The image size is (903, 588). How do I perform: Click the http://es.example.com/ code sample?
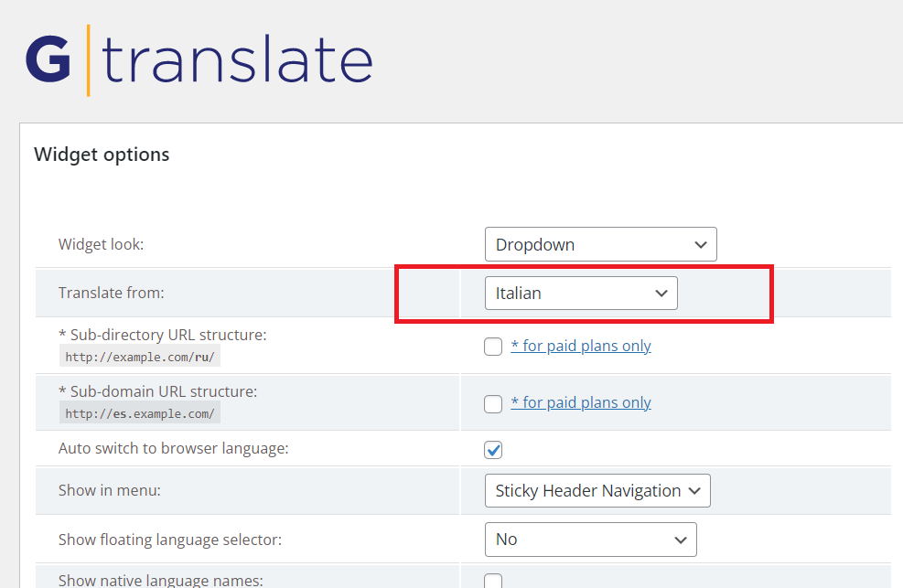pyautogui.click(x=139, y=413)
